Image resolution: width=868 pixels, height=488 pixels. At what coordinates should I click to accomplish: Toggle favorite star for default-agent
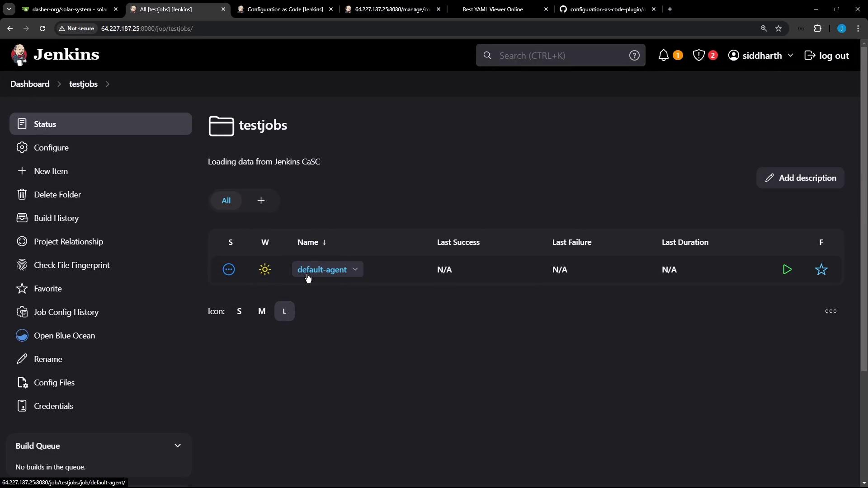pos(821,270)
